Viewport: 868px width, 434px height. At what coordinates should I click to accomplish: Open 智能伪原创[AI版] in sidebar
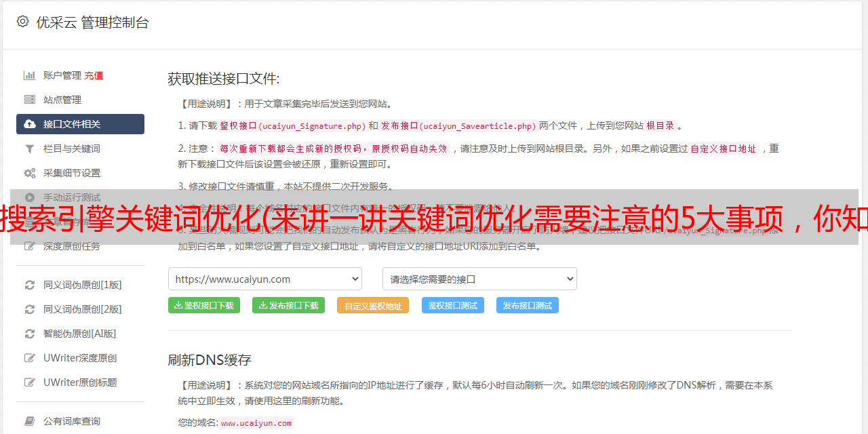pyautogui.click(x=80, y=334)
